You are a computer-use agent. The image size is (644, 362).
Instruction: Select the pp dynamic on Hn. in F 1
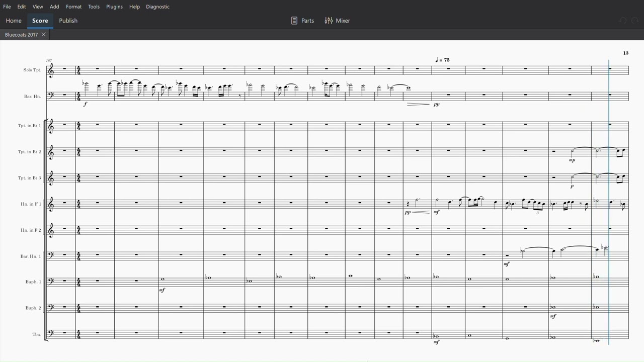coord(408,212)
